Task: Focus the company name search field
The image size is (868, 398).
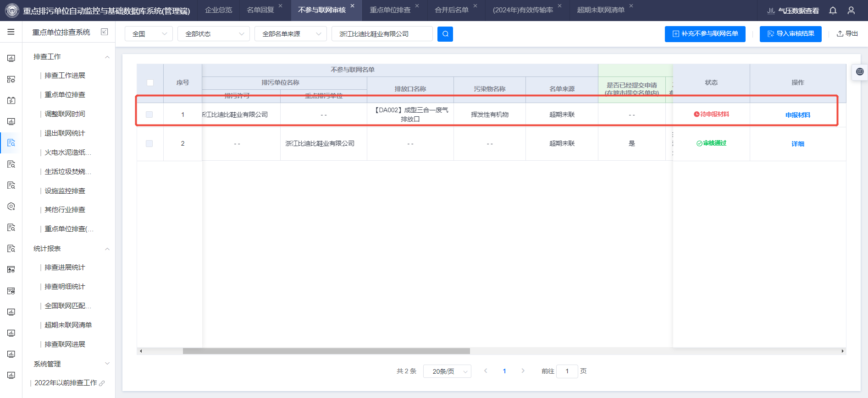Action: tap(382, 34)
